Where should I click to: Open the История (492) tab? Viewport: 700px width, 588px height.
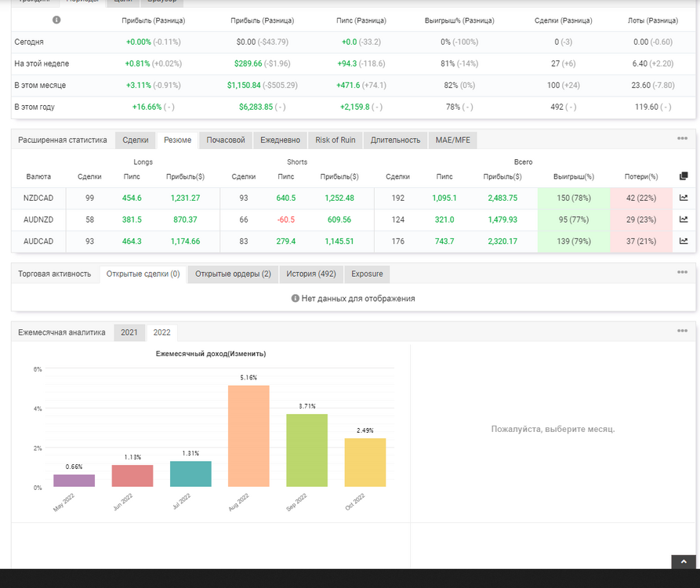click(x=311, y=274)
